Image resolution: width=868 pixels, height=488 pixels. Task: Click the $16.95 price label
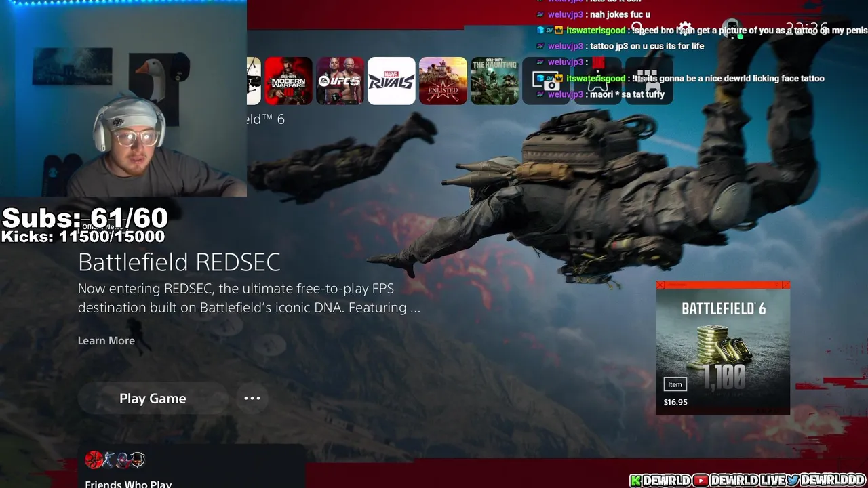click(675, 402)
